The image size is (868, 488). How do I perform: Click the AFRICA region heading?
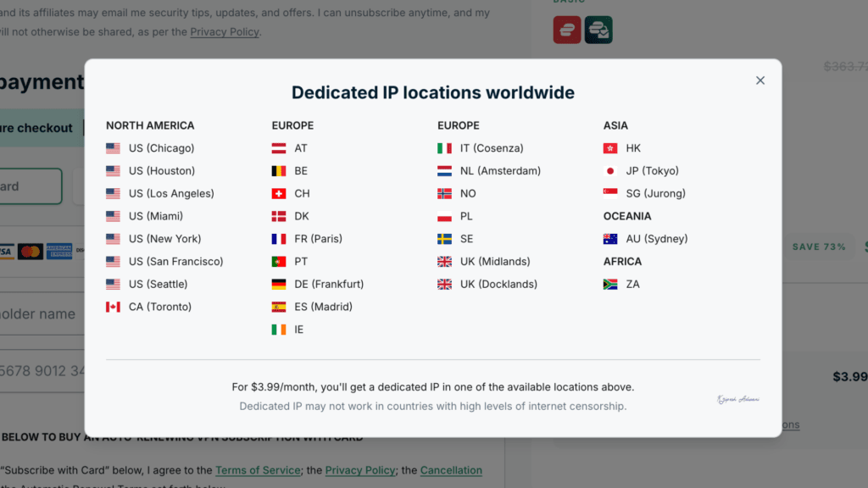tap(622, 262)
